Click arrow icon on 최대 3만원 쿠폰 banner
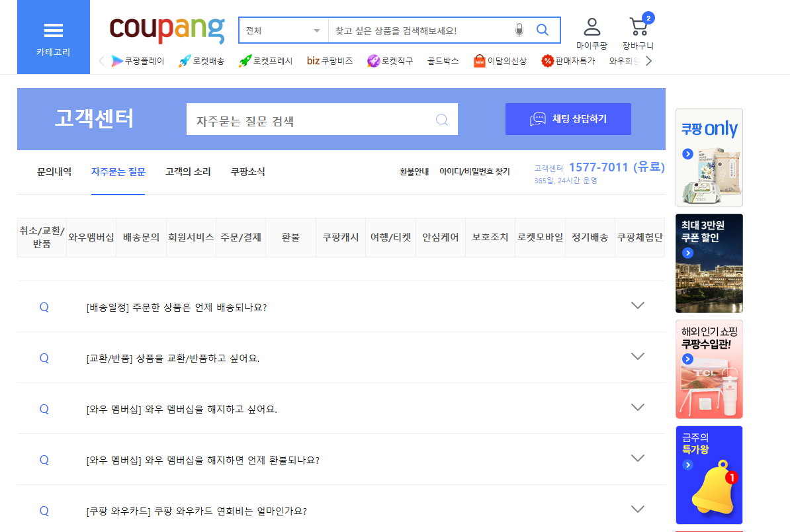This screenshot has height=532, width=790. tap(687, 253)
